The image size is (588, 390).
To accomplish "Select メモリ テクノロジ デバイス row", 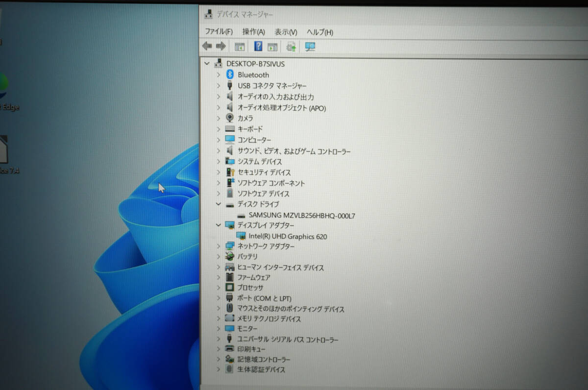I will tap(269, 319).
